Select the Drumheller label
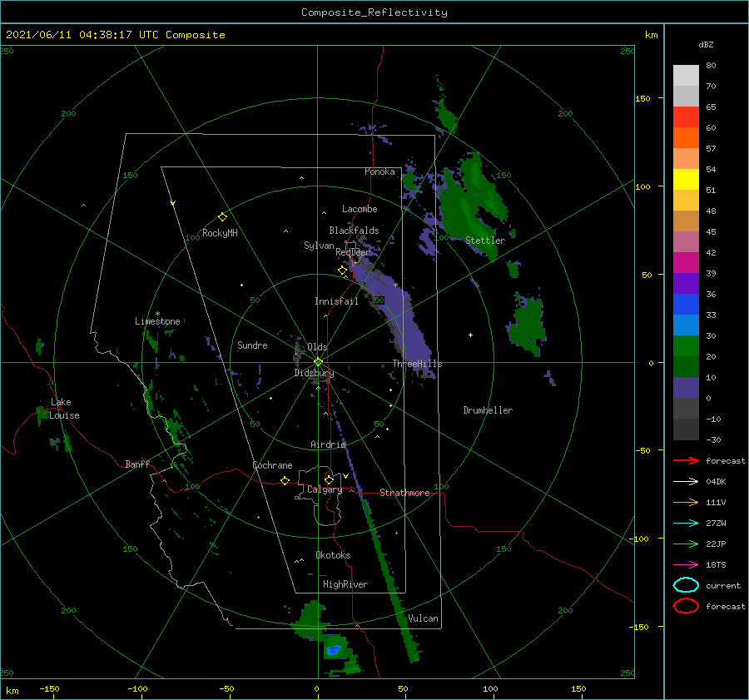The width and height of the screenshot is (749, 700). pyautogui.click(x=488, y=410)
